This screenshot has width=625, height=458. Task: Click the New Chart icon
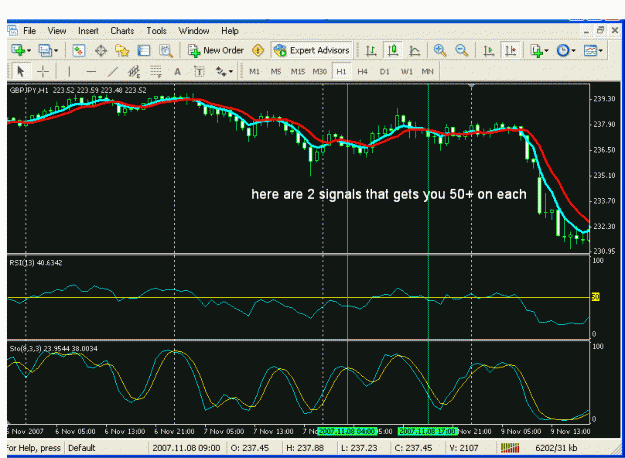click(18, 50)
